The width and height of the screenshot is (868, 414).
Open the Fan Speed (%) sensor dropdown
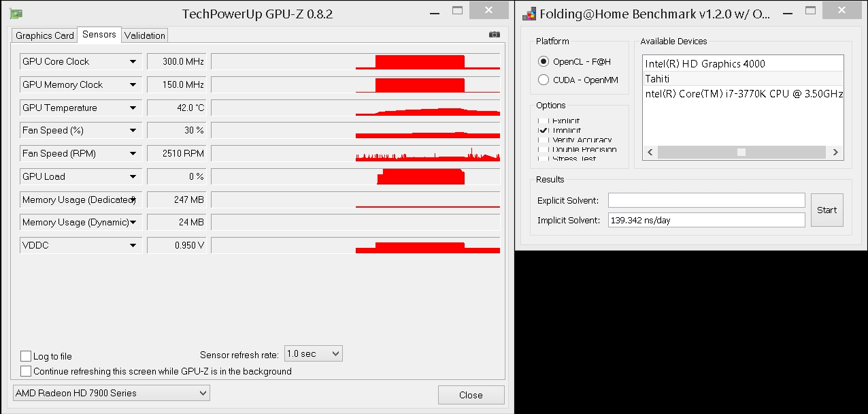click(133, 130)
